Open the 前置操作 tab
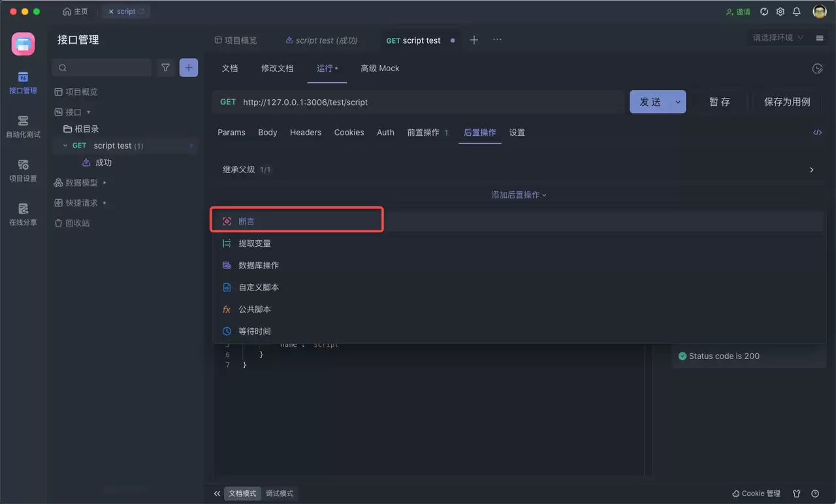 point(428,133)
